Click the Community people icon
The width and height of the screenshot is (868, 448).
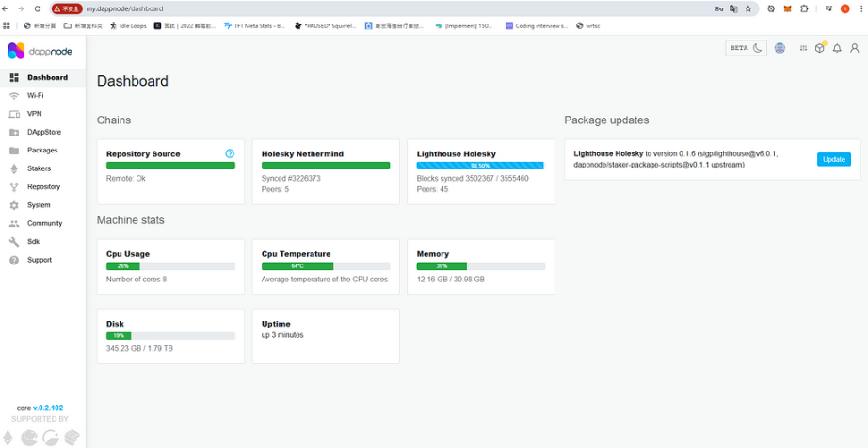(14, 223)
